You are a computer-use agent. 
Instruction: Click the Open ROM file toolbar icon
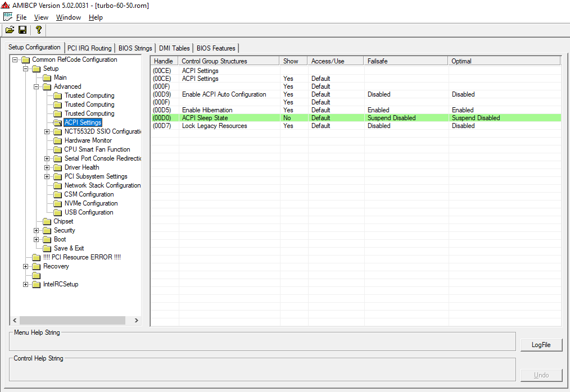point(10,30)
